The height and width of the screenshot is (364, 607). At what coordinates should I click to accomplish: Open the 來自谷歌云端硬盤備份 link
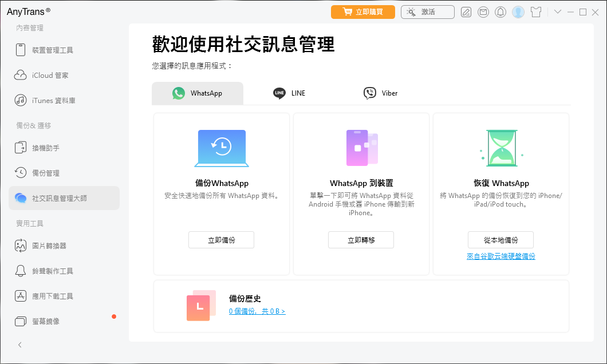coord(500,256)
